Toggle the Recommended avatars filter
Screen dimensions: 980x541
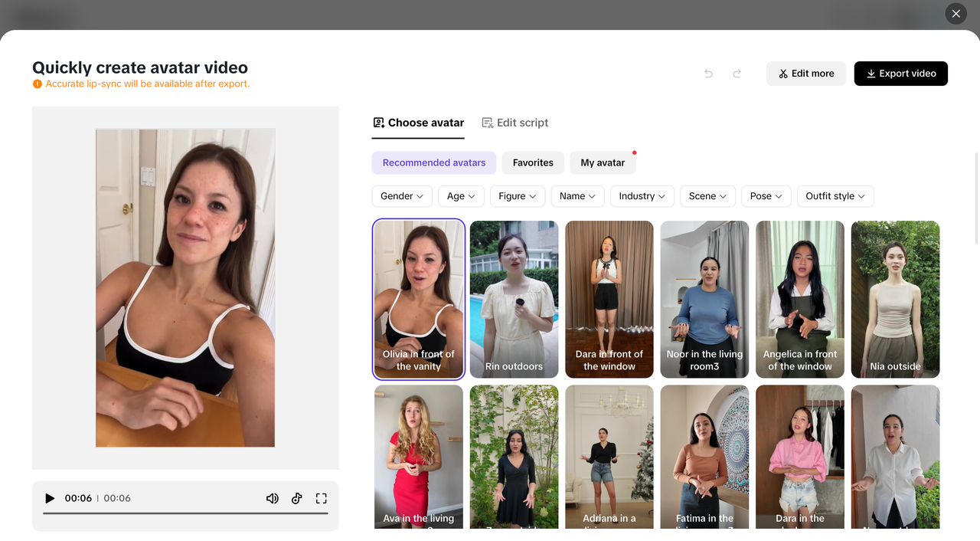pos(433,162)
